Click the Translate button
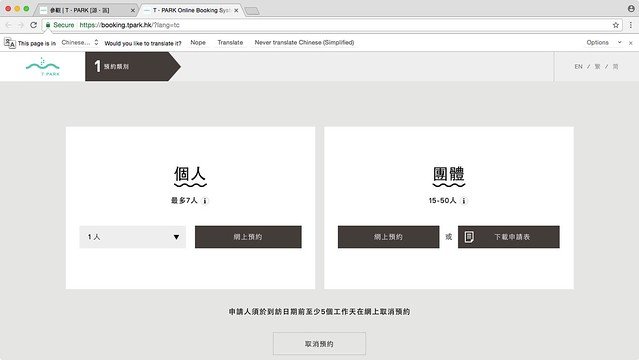639x360 pixels. pyautogui.click(x=230, y=42)
